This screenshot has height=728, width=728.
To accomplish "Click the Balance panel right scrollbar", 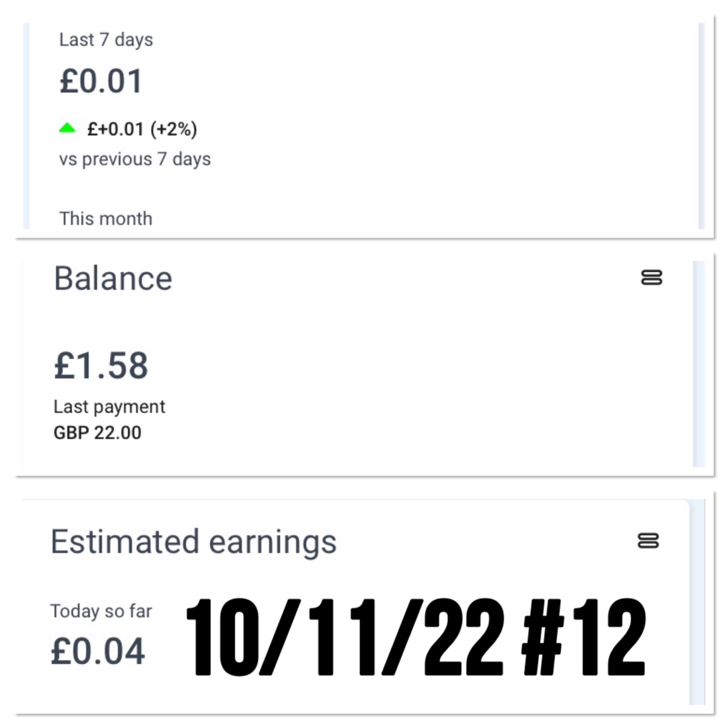I will (699, 364).
